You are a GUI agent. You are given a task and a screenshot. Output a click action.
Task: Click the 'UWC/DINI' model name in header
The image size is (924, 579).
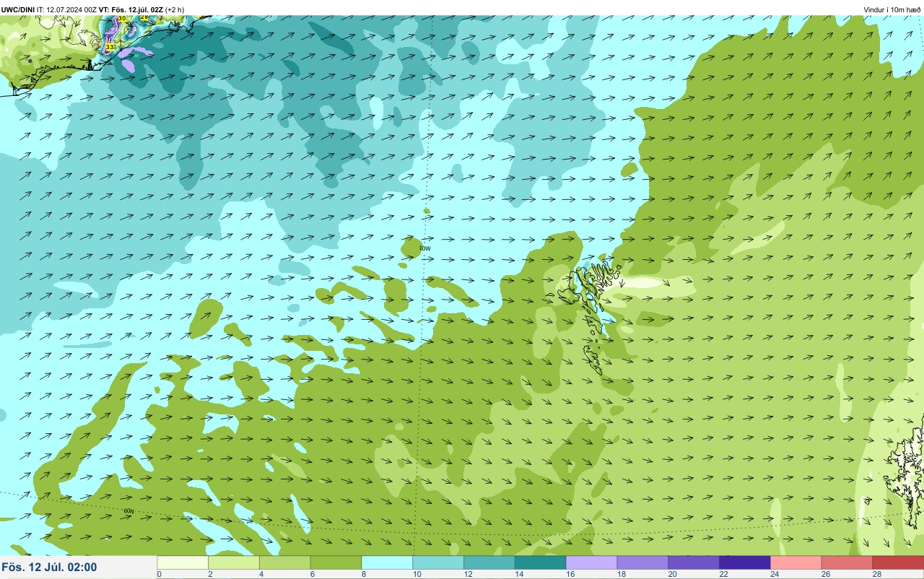point(18,9)
